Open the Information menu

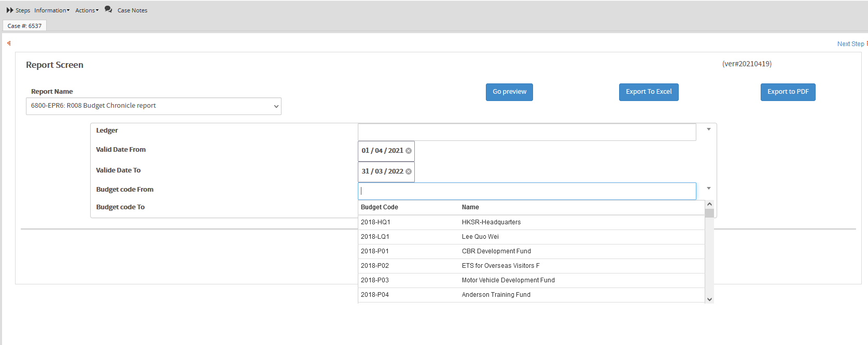click(51, 10)
